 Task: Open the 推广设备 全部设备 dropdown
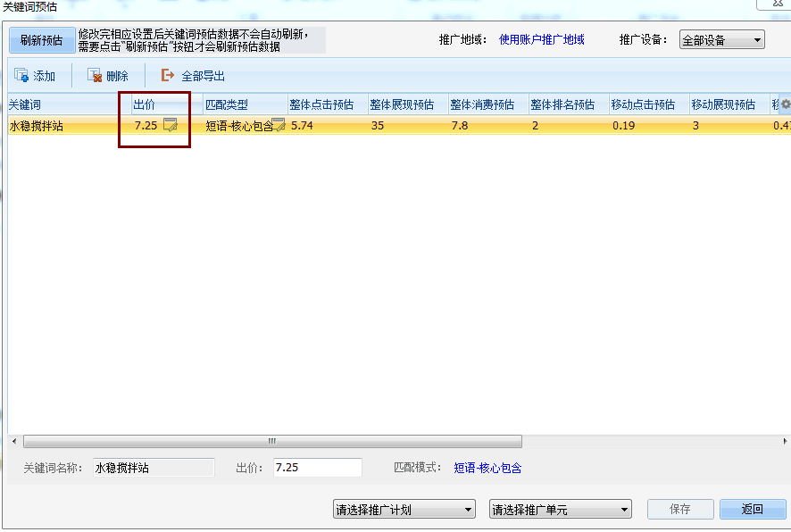[x=721, y=39]
